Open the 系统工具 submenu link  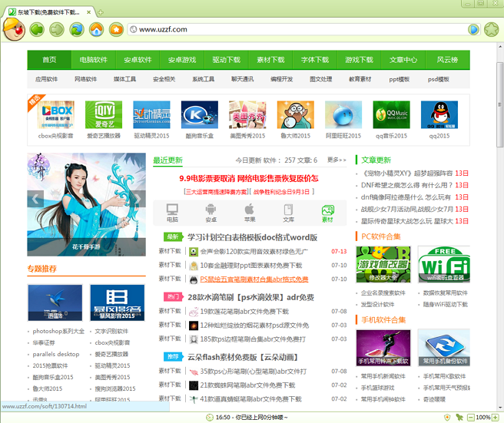203,79
